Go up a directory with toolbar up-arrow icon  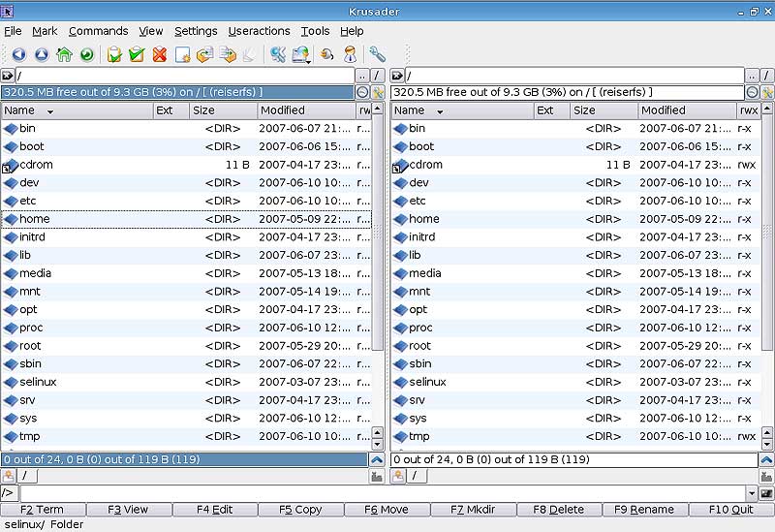tap(42, 54)
